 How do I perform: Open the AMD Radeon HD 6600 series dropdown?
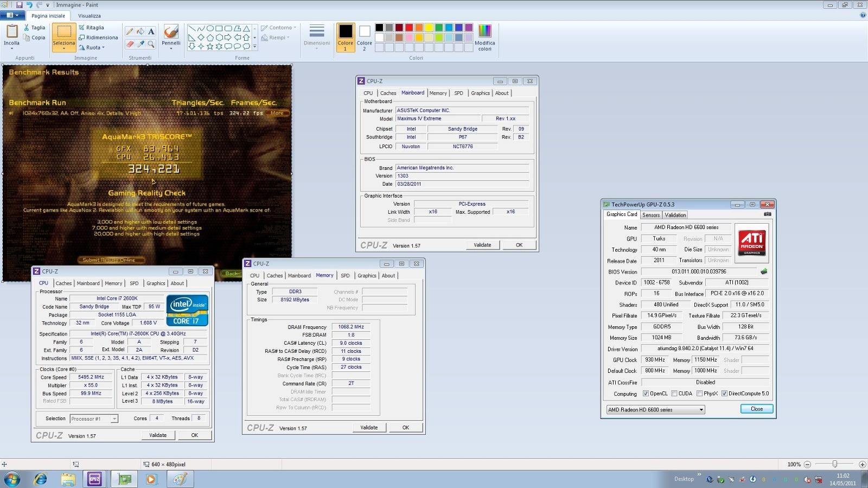pos(655,410)
